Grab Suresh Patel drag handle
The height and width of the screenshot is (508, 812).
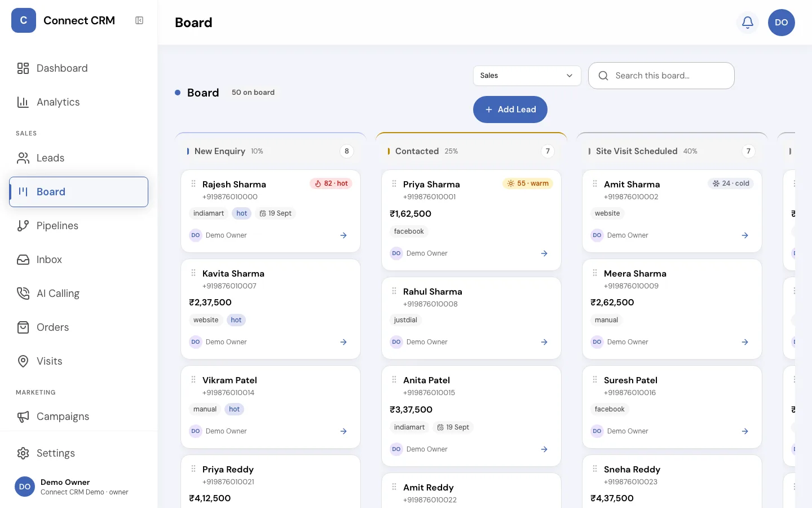(x=595, y=379)
